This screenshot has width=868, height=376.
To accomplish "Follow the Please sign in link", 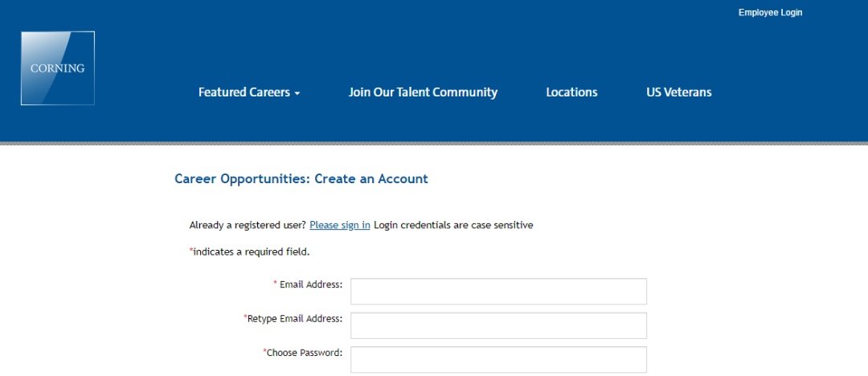I will point(340,226).
